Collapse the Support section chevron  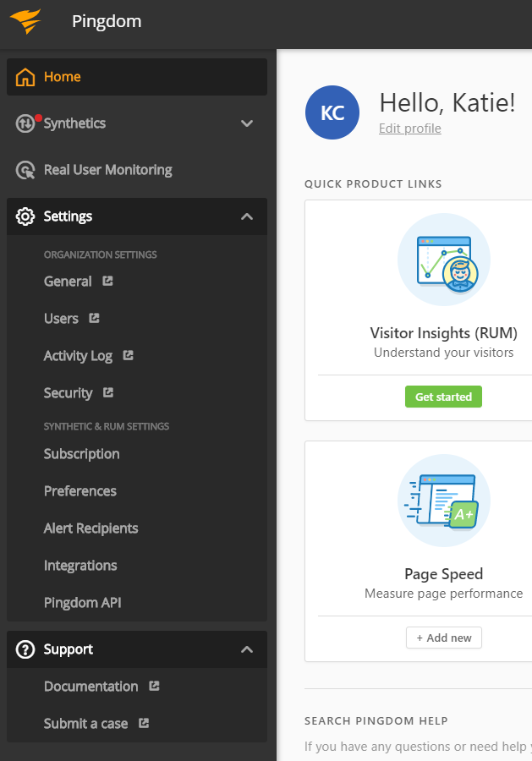tap(247, 649)
